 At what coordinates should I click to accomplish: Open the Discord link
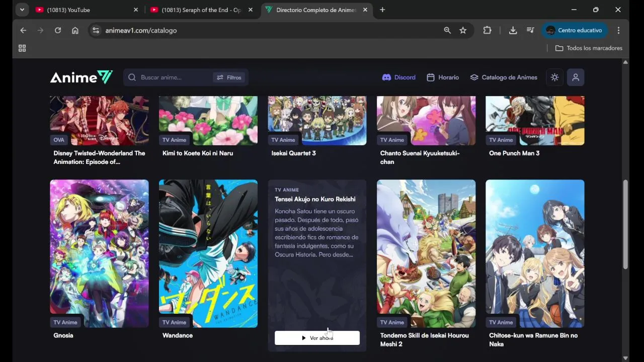[x=398, y=77]
